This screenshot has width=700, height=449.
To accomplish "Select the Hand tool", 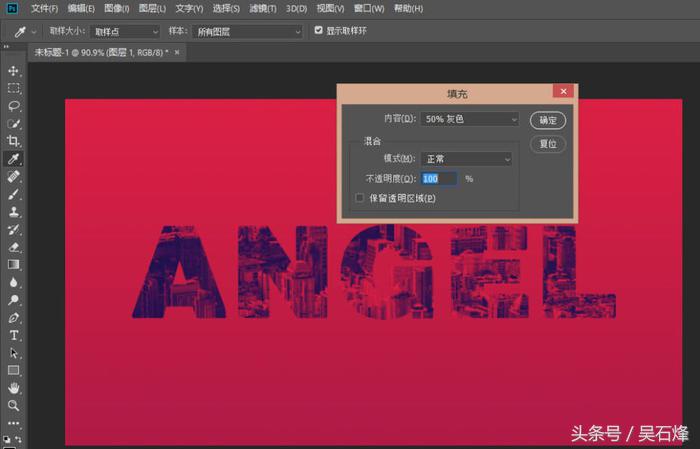I will click(13, 388).
